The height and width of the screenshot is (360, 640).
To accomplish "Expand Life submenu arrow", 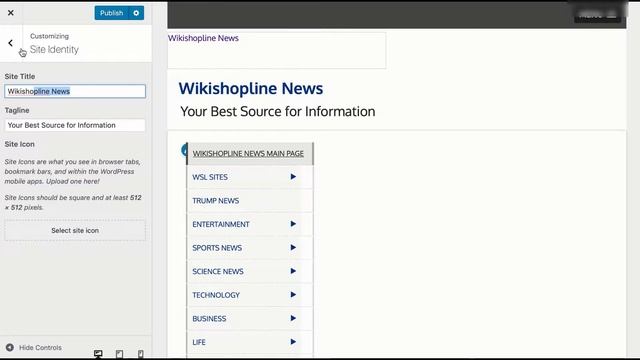I will [x=293, y=342].
